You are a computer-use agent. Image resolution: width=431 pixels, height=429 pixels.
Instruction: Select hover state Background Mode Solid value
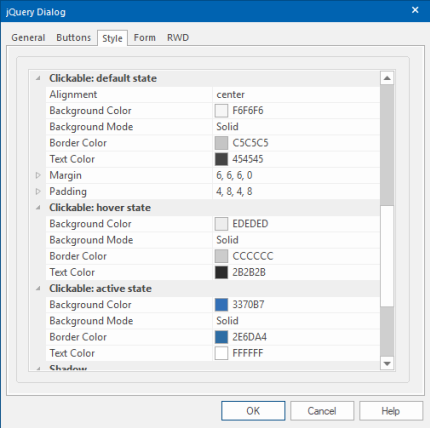(x=227, y=240)
